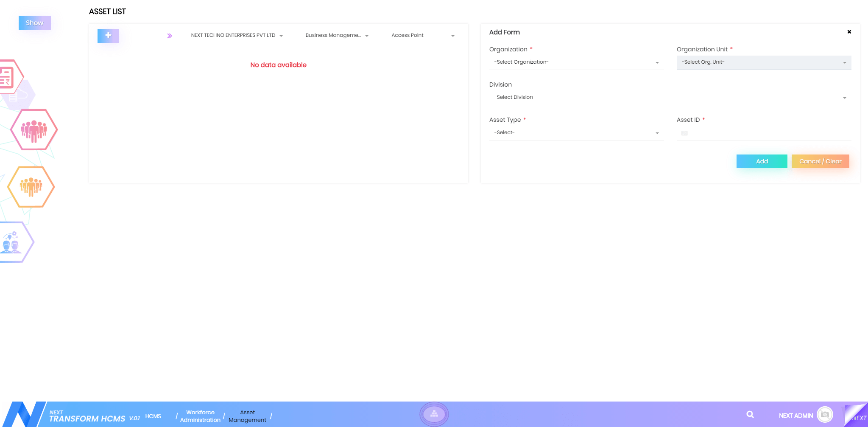Click the purple double-chevron arrow icon
This screenshot has width=868, height=427.
170,36
